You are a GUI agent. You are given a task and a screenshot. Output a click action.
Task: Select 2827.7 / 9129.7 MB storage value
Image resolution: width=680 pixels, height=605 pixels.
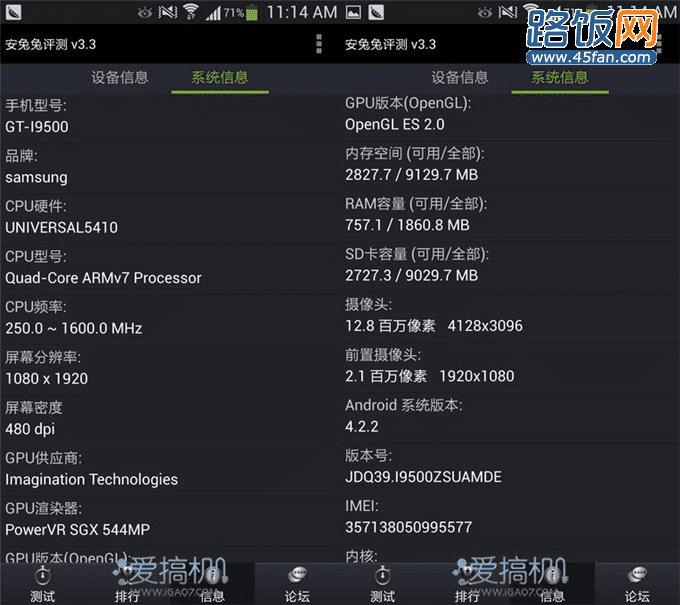click(x=412, y=175)
